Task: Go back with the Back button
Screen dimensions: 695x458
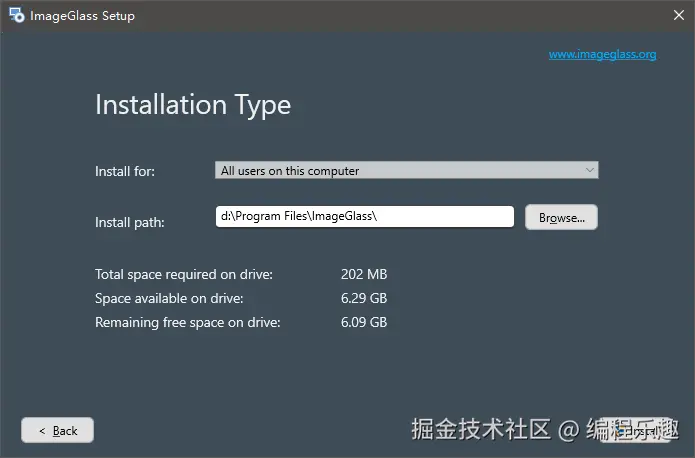Action: [x=58, y=430]
